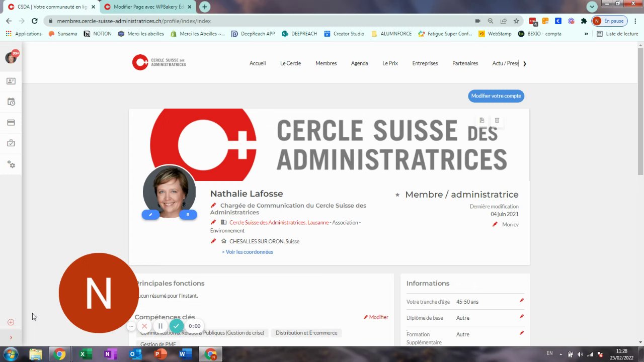The height and width of the screenshot is (362, 644).
Task: Edit company line with red pencil
Action: pos(213,222)
